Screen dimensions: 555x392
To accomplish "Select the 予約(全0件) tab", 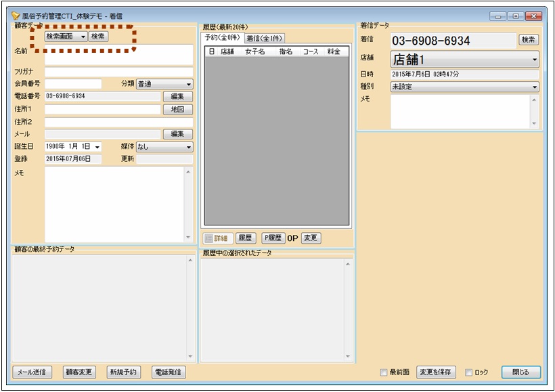I will pyautogui.click(x=222, y=38).
